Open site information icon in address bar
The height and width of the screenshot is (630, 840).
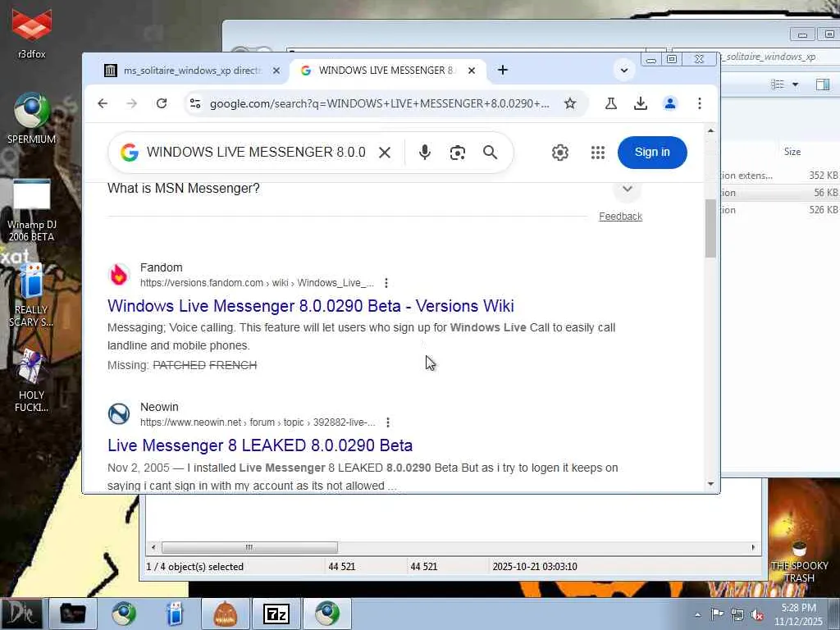coord(195,103)
